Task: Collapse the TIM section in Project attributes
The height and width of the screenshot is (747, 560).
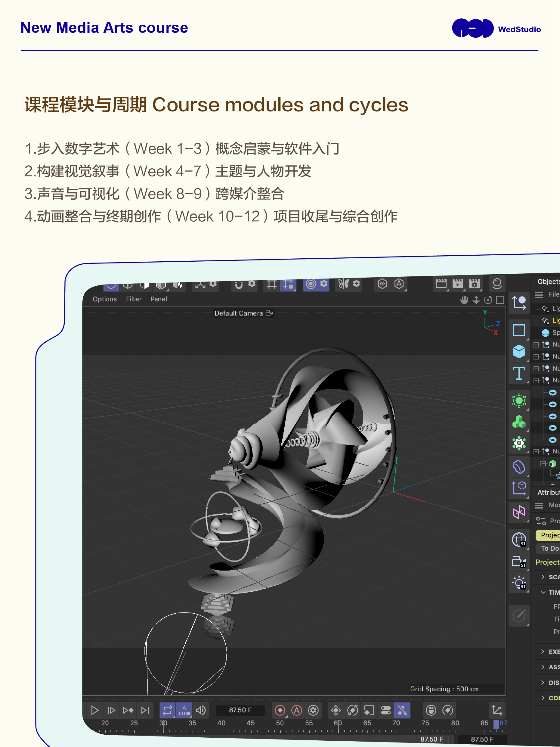Action: (x=543, y=592)
